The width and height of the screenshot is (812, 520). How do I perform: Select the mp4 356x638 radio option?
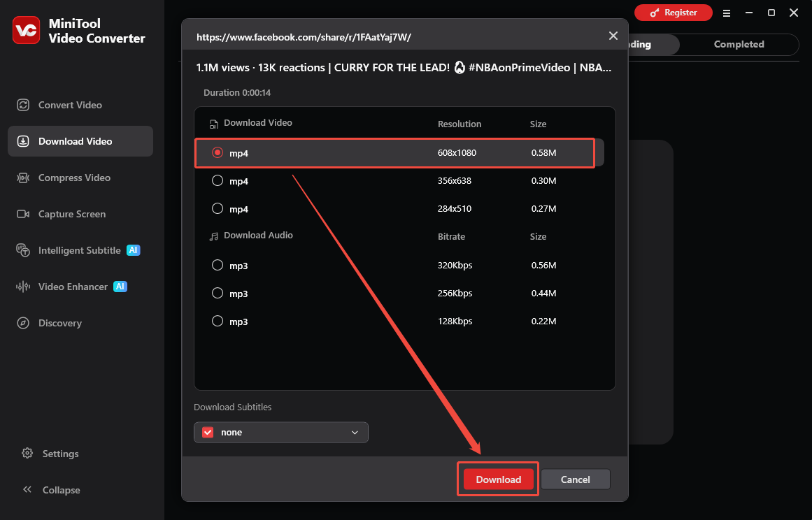218,180
